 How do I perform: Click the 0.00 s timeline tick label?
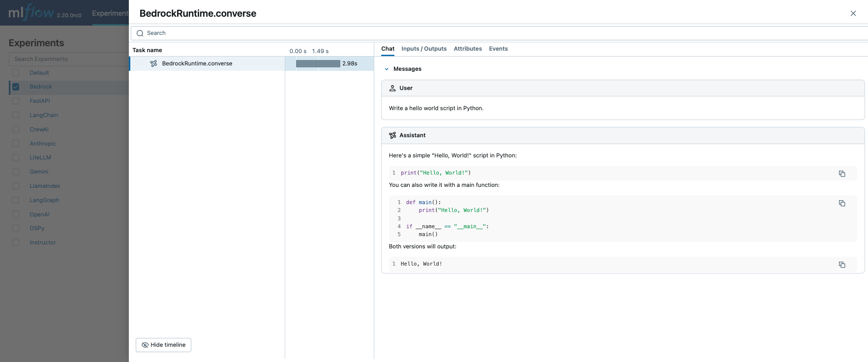298,51
